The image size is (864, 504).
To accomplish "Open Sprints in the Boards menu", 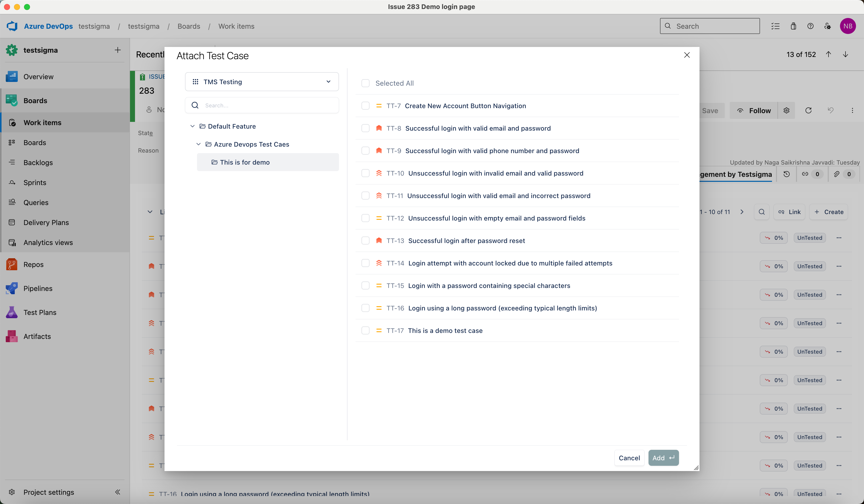I will (x=35, y=183).
